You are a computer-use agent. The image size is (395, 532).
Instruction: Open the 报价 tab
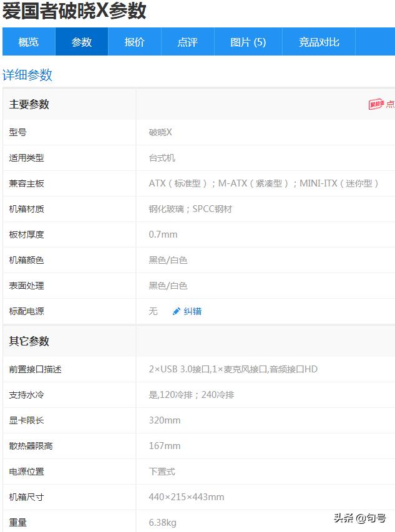click(x=135, y=42)
